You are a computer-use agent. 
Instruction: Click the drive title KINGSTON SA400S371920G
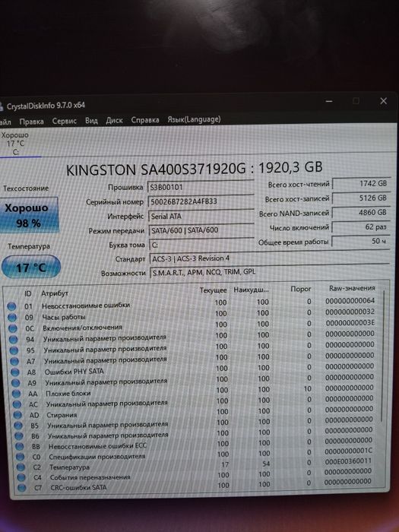[x=156, y=169]
